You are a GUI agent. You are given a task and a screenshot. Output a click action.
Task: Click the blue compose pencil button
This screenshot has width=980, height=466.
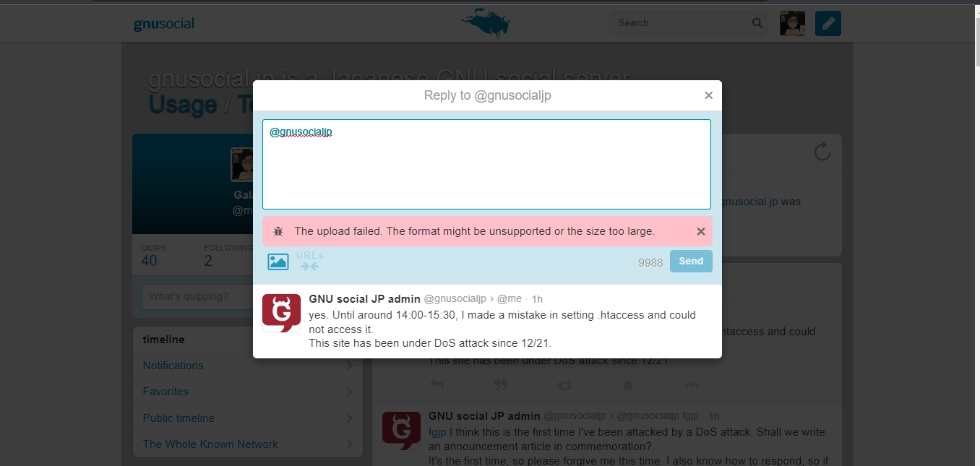point(828,23)
